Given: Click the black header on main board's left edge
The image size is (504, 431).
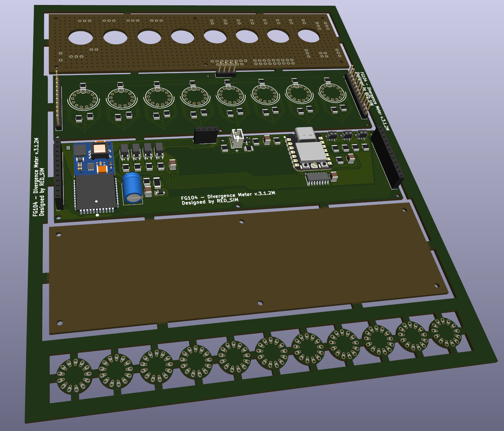Looking at the screenshot, I should (x=58, y=176).
